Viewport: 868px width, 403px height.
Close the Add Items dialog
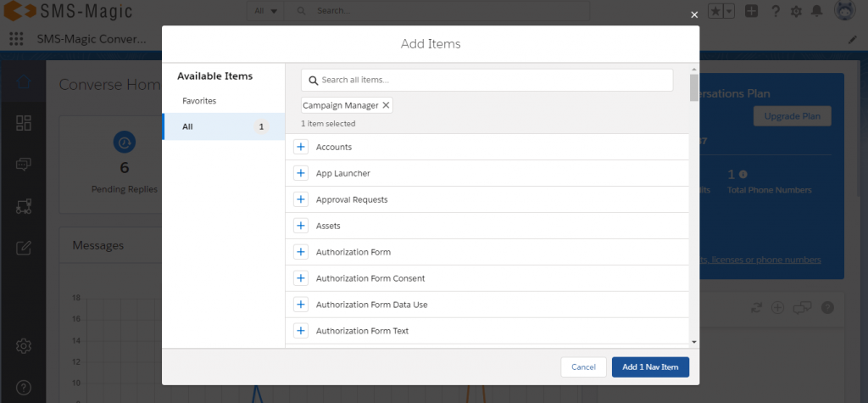[x=694, y=15]
